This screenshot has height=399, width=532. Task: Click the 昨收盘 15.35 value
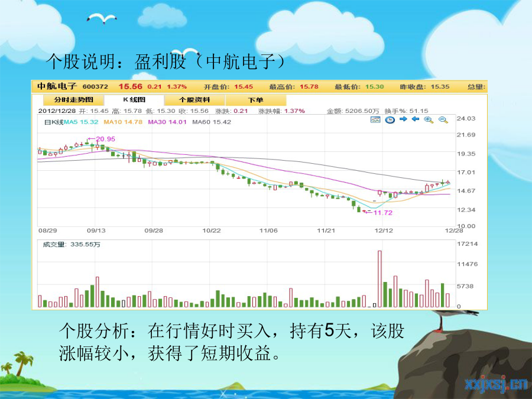440,86
